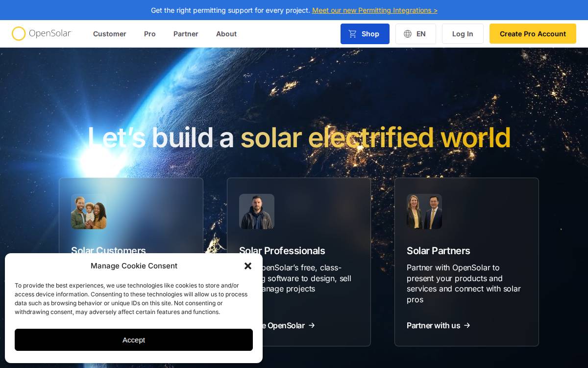Click the Solar Customers heading
Screen dimensions: 588x368
(x=108, y=250)
